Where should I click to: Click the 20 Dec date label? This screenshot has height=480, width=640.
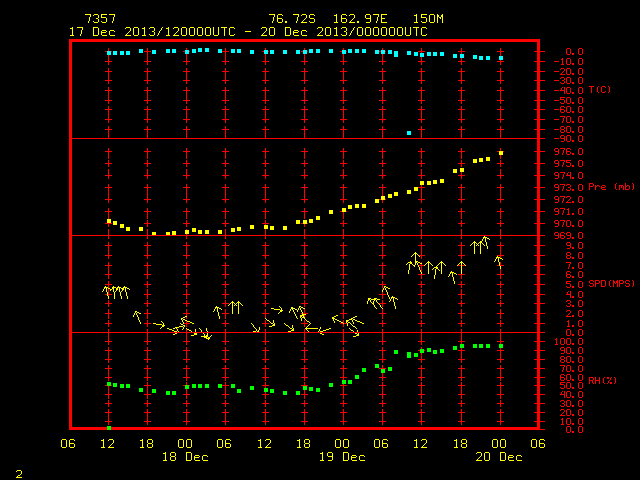pyautogui.click(x=499, y=457)
